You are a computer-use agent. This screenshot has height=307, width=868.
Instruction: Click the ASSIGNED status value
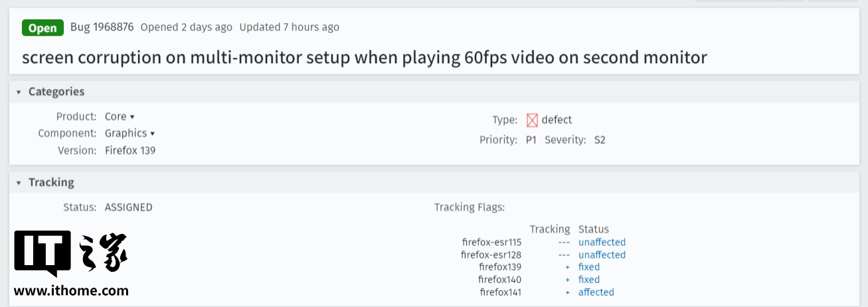128,207
